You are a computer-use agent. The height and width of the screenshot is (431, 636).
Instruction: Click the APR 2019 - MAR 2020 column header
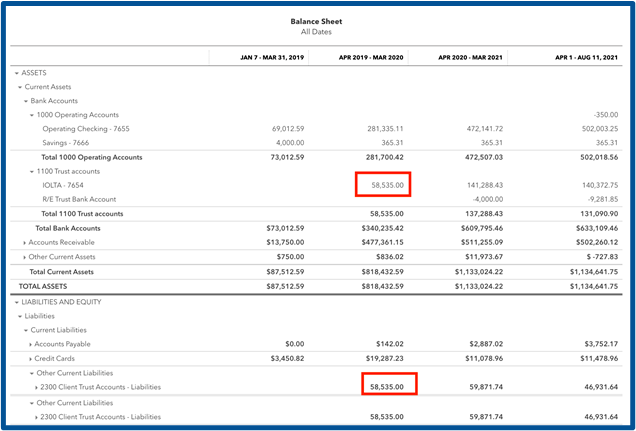(371, 58)
